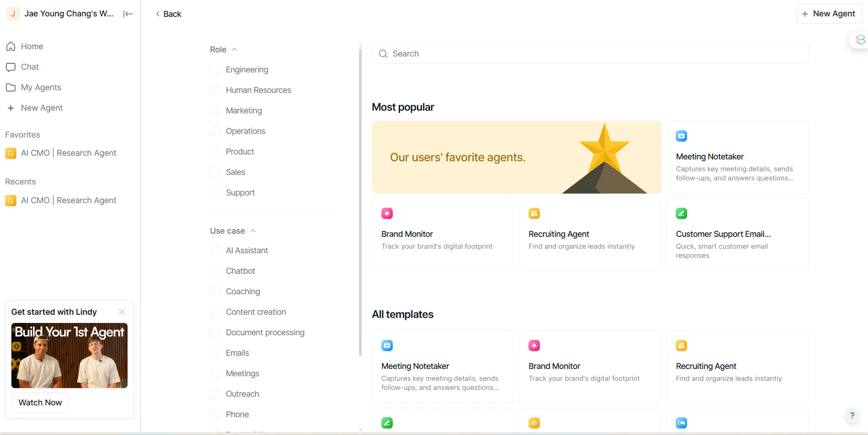
Task: Dismiss the Get started with Lindy card
Action: (x=122, y=312)
